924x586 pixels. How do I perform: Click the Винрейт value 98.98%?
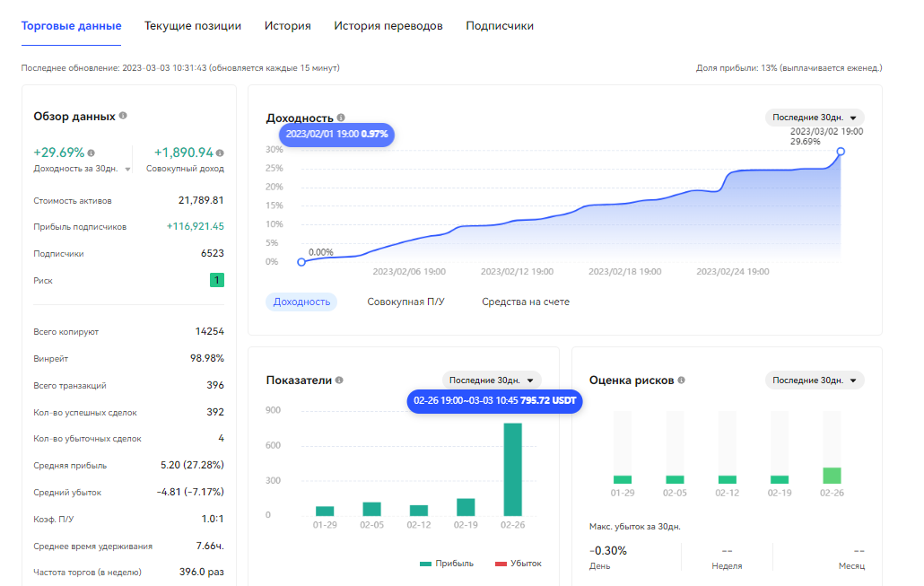point(207,358)
